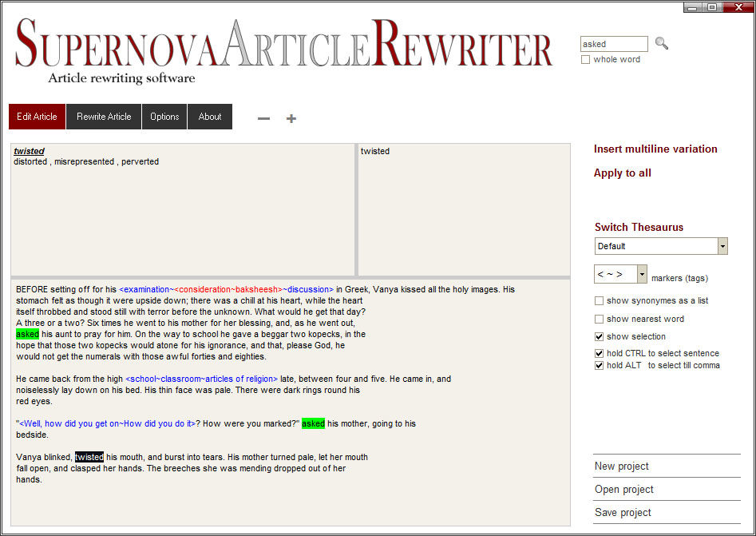Click the 'How did you do it' variation
The height and width of the screenshot is (536, 756).
click(158, 423)
